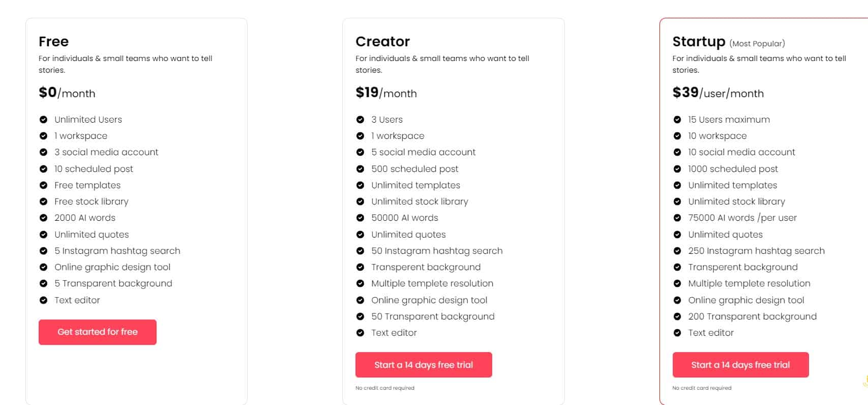
Task: Click the checkmark beside Text editor in Free plan
Action: tap(43, 300)
